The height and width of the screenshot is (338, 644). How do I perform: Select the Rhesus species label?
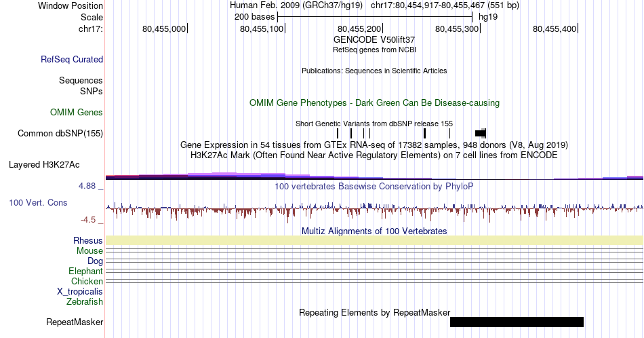(88, 240)
